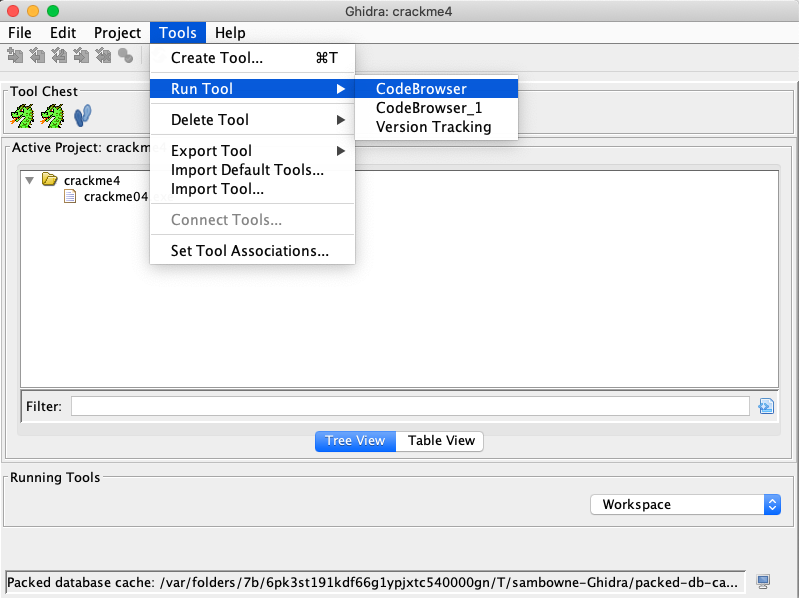Expand the Delete Tool submenu

pos(252,120)
